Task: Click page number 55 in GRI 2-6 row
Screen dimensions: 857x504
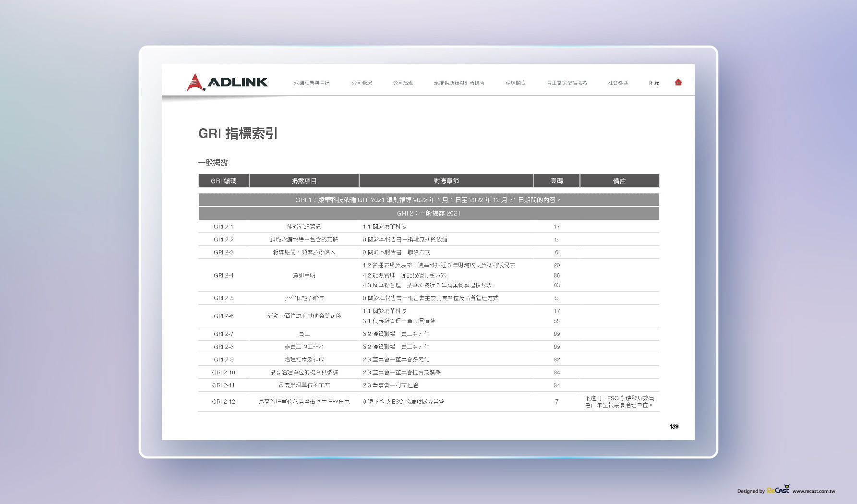Action: (556, 321)
